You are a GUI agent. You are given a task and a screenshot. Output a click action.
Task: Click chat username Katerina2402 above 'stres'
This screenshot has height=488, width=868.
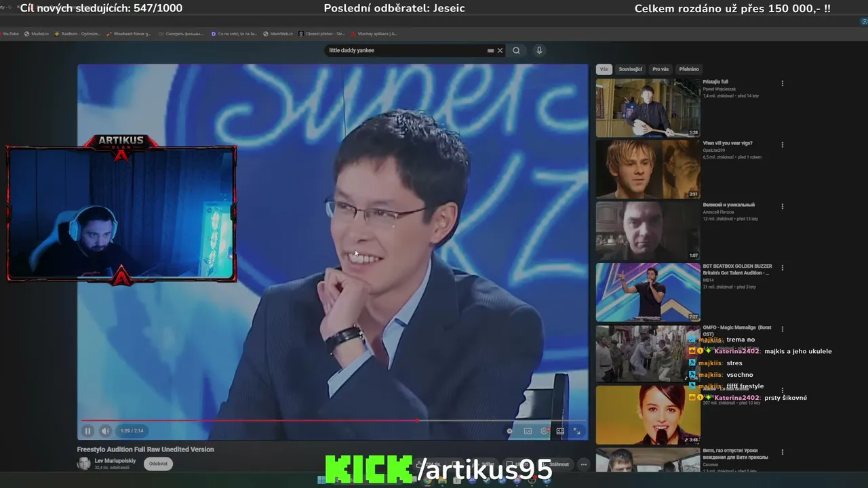pos(736,351)
